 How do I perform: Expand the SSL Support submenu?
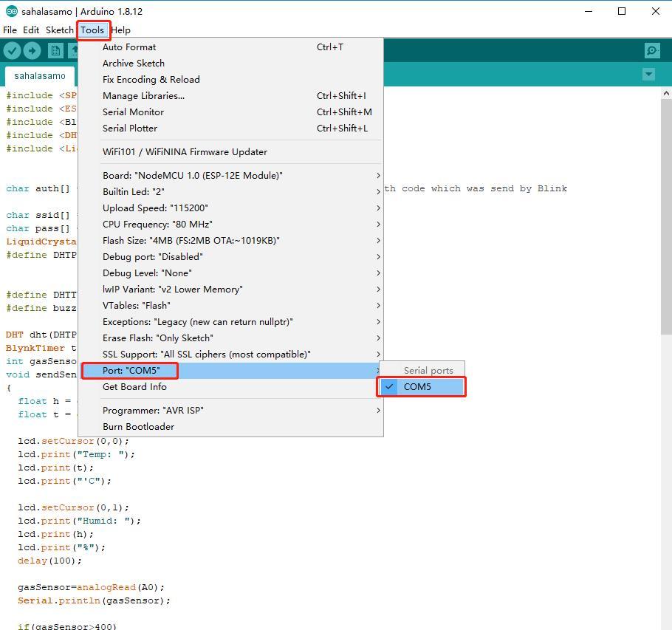tap(230, 355)
